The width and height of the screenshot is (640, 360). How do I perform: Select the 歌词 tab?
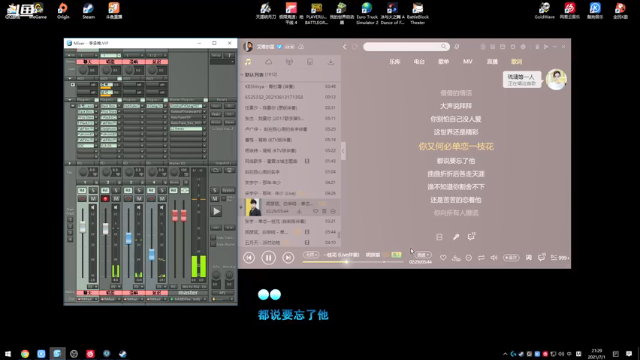[517, 62]
